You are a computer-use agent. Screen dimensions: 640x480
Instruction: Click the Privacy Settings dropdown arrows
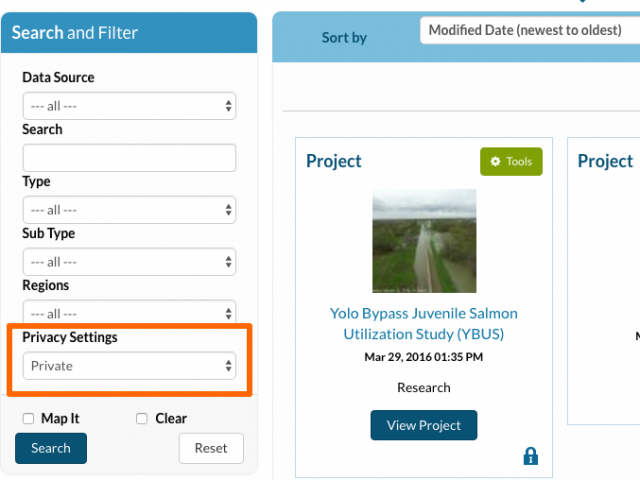tap(229, 366)
